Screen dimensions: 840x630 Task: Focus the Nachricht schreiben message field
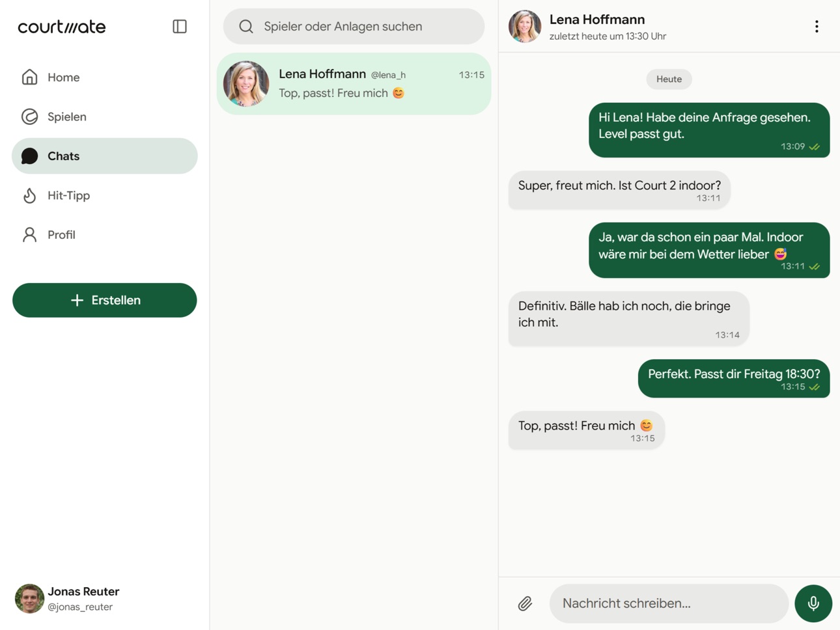click(x=669, y=603)
